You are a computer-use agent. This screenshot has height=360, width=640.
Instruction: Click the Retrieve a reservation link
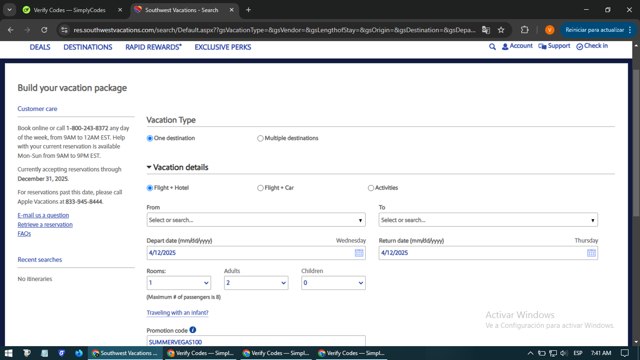[45, 224]
